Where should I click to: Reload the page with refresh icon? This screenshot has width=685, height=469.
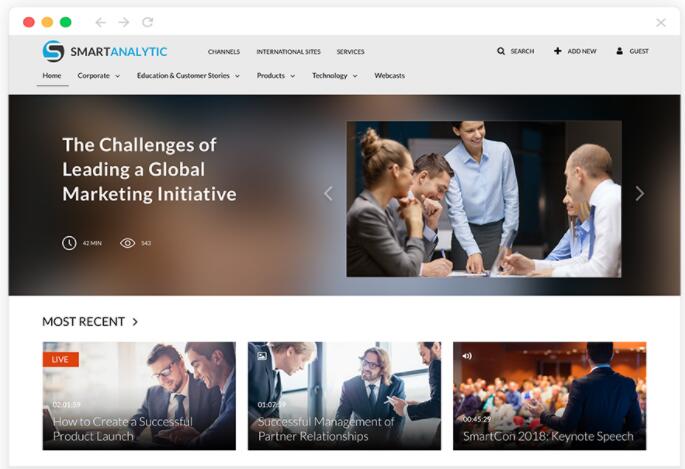pos(148,22)
